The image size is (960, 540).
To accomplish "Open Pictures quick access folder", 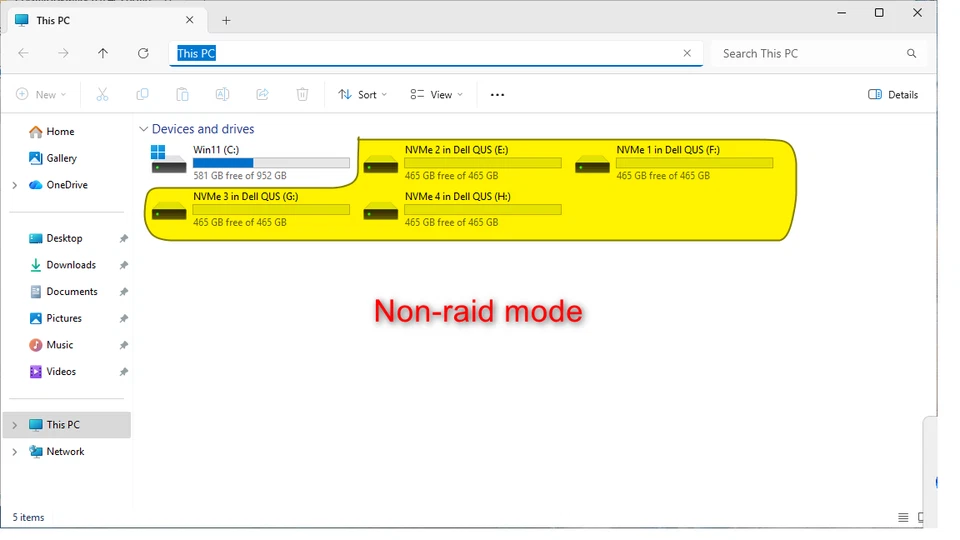I will (64, 318).
